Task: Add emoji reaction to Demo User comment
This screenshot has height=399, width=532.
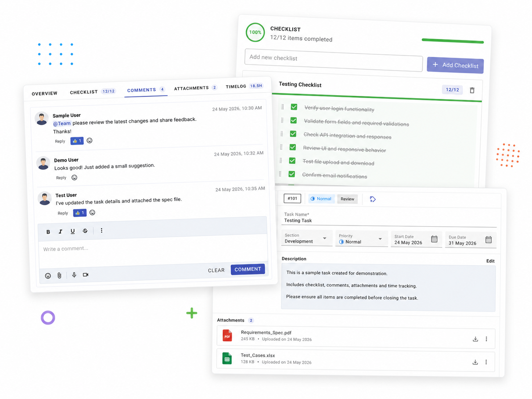Action: 75,177
